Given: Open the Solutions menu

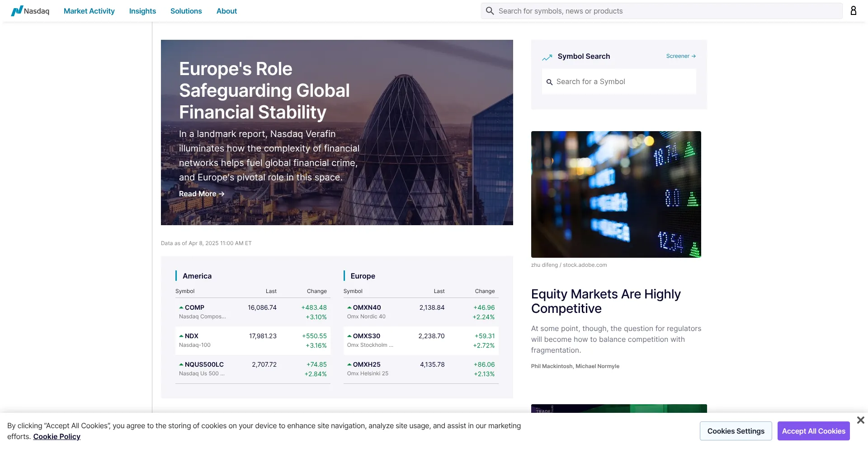Looking at the screenshot, I should pyautogui.click(x=186, y=11).
